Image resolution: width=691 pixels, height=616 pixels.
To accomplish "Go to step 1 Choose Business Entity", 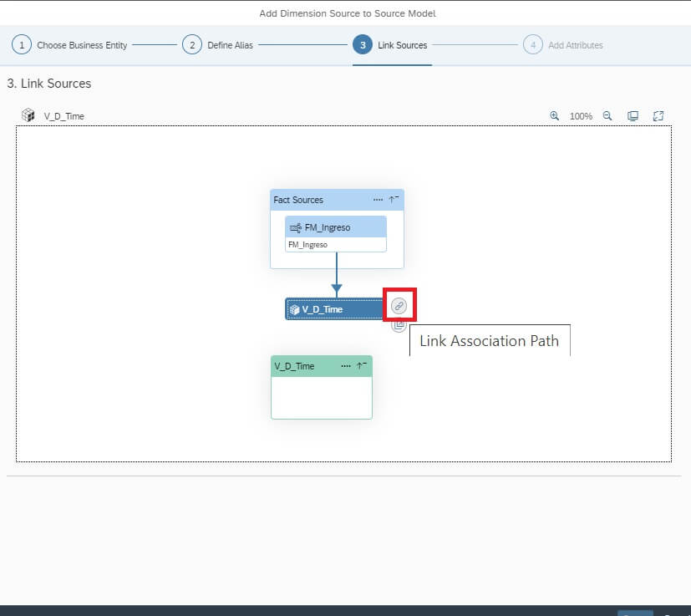I will pos(69,45).
